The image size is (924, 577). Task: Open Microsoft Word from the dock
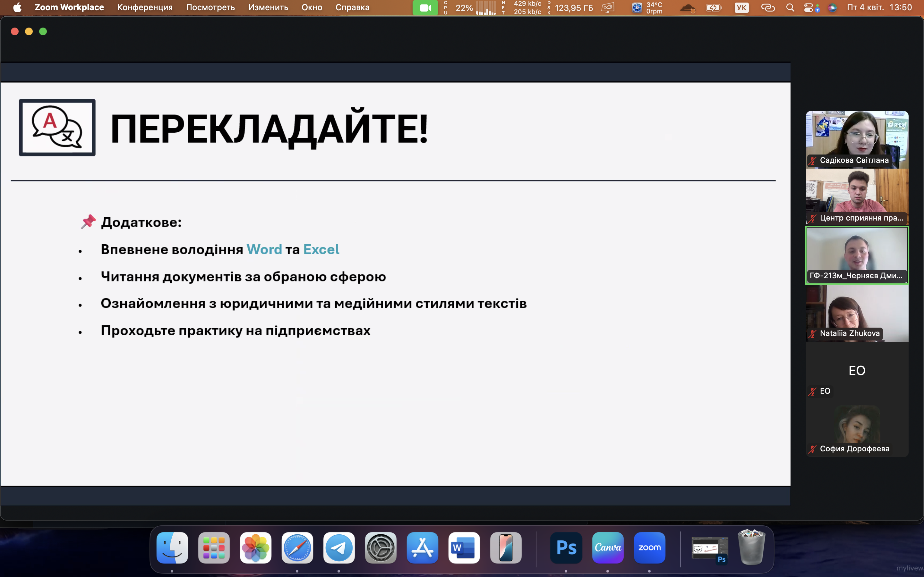coord(464,548)
